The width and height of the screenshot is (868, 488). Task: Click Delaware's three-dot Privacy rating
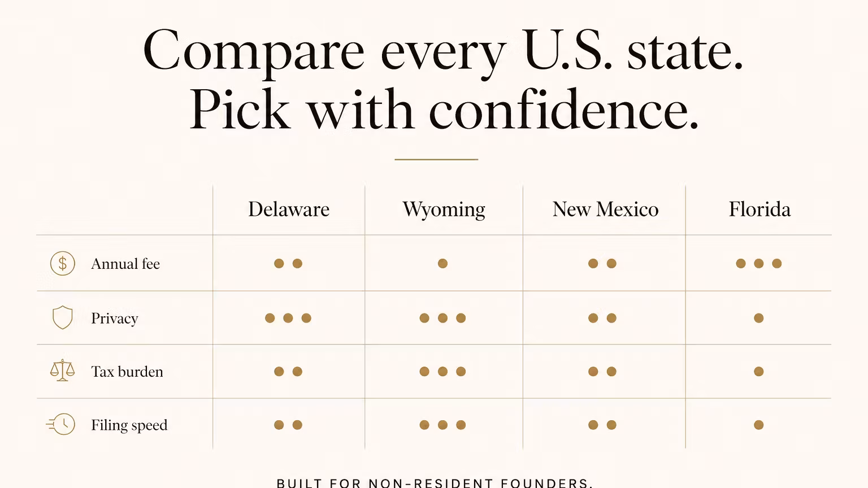click(288, 318)
